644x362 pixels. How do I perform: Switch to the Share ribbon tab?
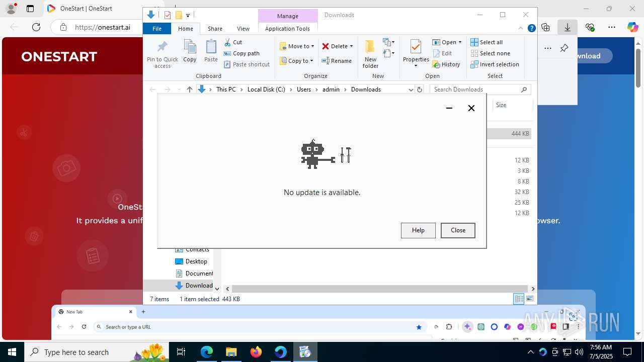(215, 29)
